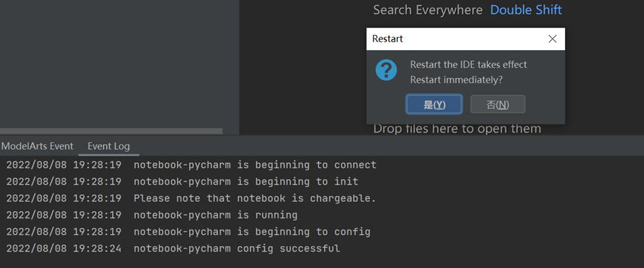
Task: Switch to the ModelArts Event tab
Action: click(x=37, y=146)
